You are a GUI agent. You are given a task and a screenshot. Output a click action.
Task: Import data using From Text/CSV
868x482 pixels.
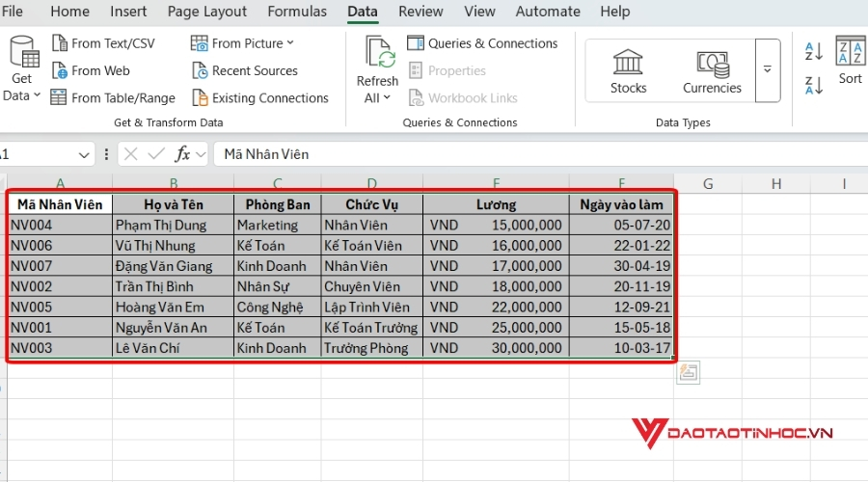pos(102,43)
